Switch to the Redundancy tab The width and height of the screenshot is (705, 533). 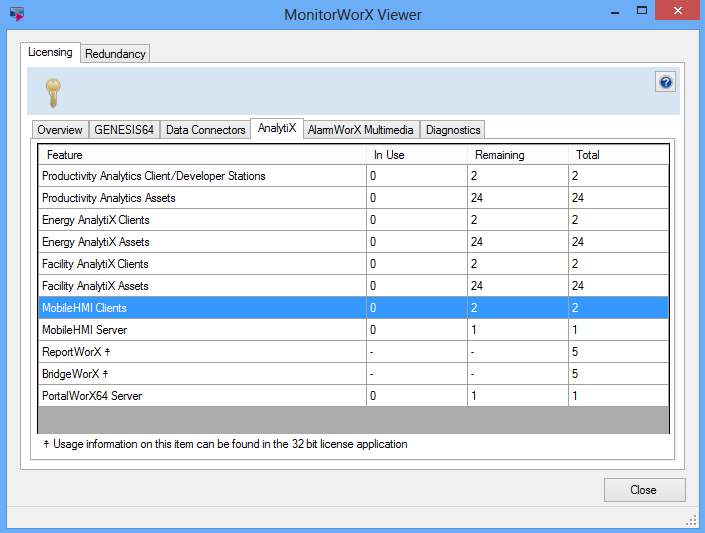[115, 54]
